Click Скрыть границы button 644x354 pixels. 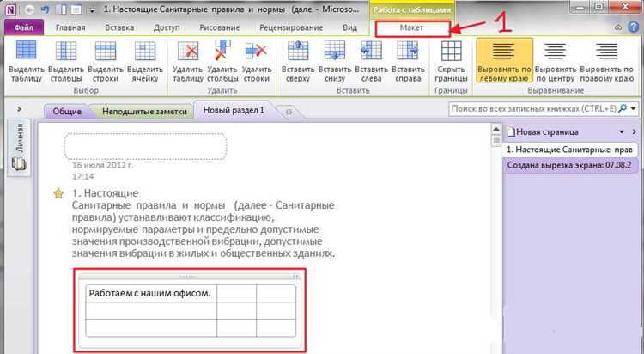[x=451, y=62]
